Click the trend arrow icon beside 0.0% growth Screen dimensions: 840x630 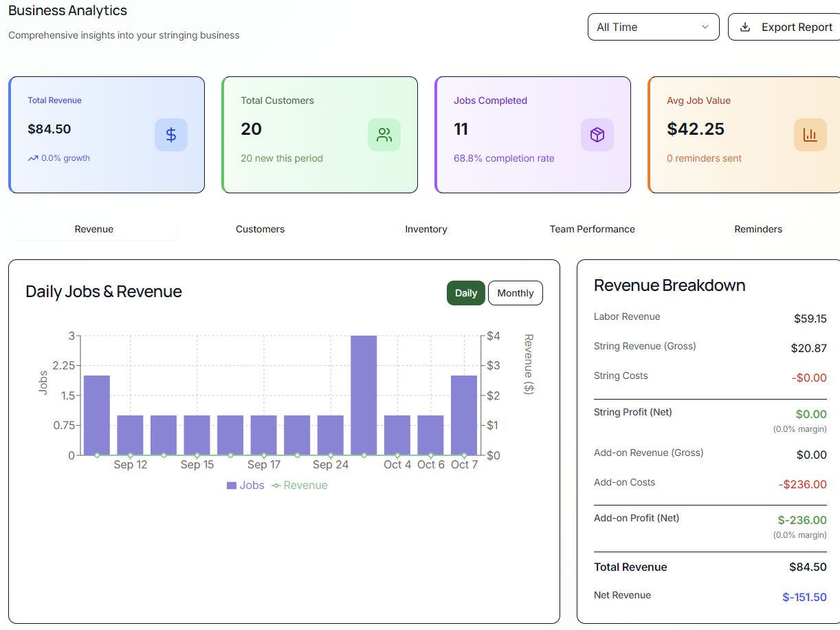[x=33, y=158]
